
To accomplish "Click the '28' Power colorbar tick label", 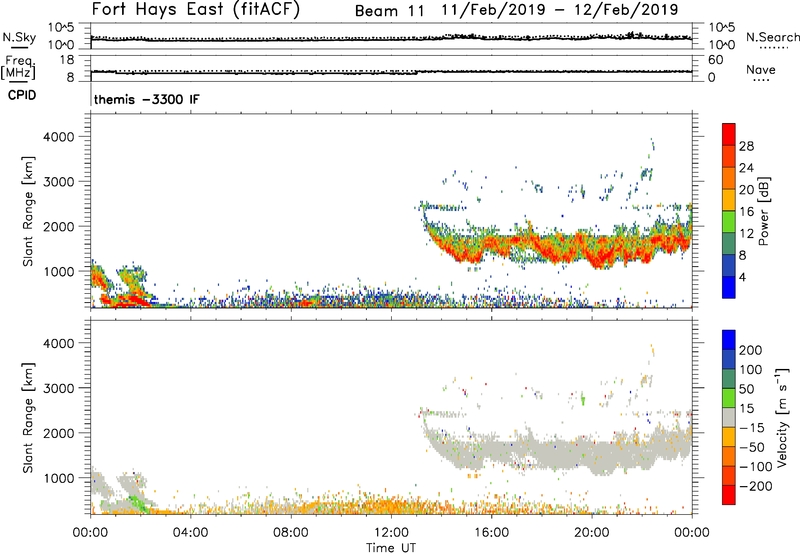I will (746, 146).
